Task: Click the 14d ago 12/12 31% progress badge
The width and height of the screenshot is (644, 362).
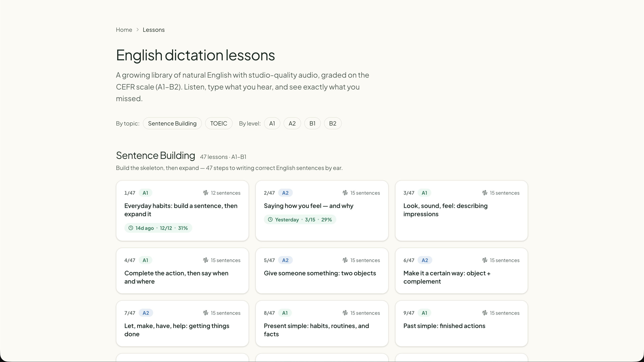Action: (158, 228)
